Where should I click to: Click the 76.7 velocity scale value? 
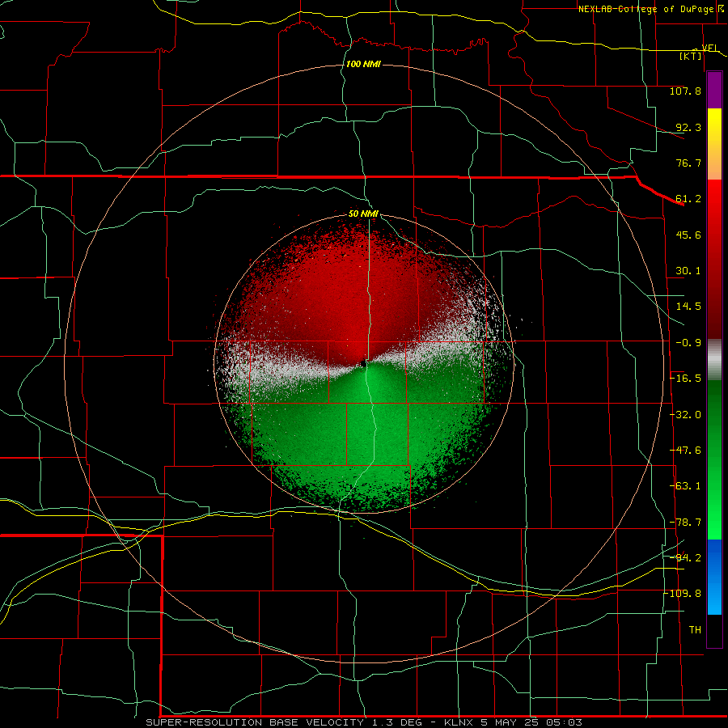pyautogui.click(x=688, y=163)
